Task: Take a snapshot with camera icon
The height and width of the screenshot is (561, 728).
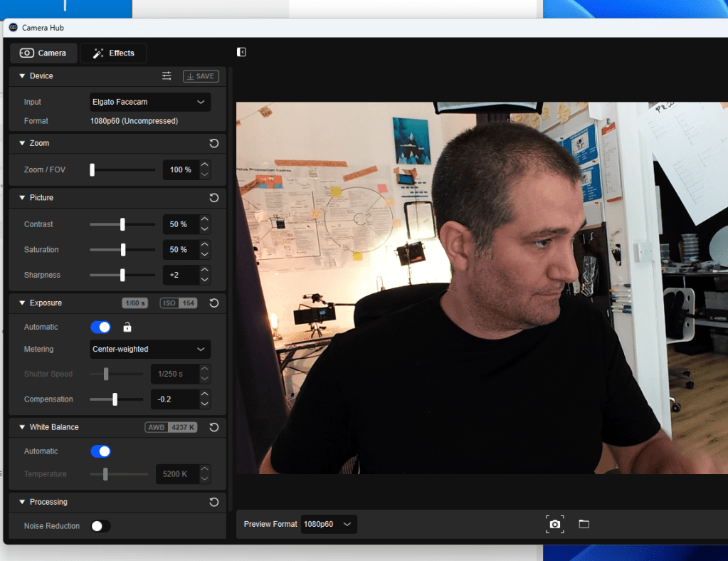Action: tap(555, 524)
